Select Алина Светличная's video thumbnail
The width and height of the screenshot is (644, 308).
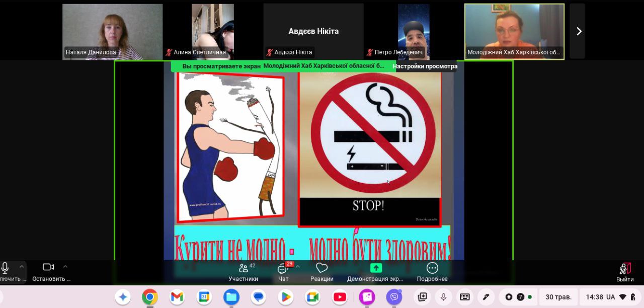pos(213,32)
